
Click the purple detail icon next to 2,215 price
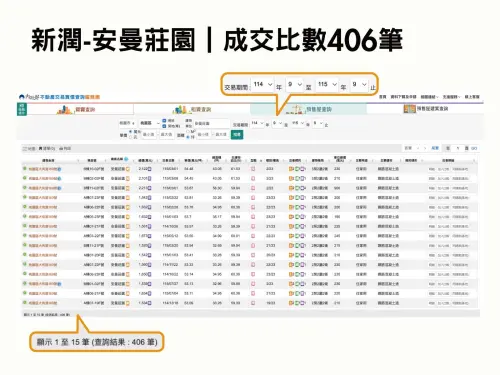pos(150,188)
